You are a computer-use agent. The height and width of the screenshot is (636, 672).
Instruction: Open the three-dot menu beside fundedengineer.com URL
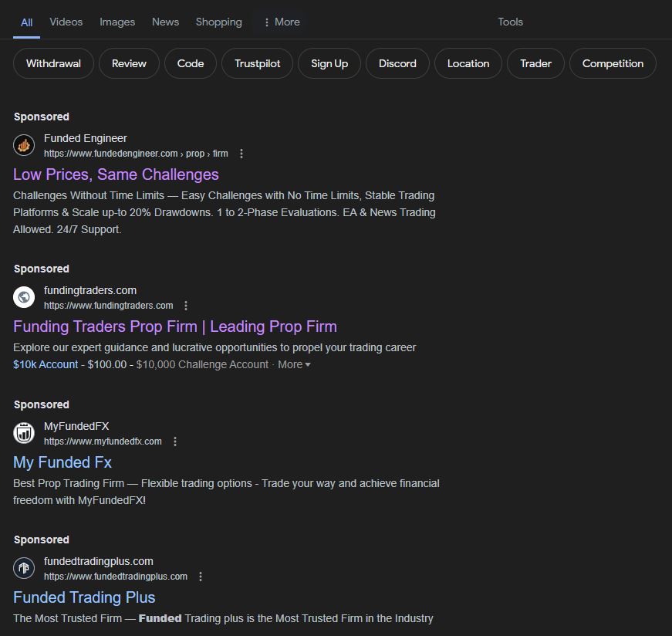click(x=241, y=154)
